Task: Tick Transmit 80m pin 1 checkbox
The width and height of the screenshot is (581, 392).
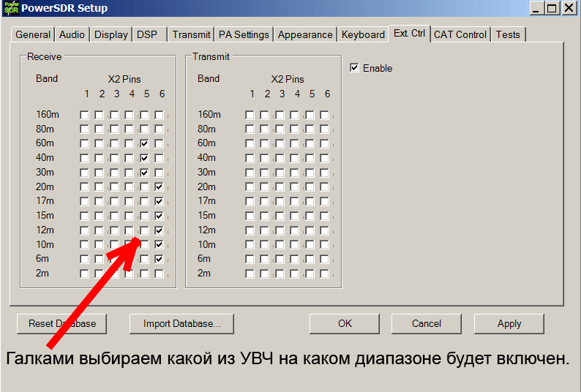Action: pyautogui.click(x=250, y=129)
